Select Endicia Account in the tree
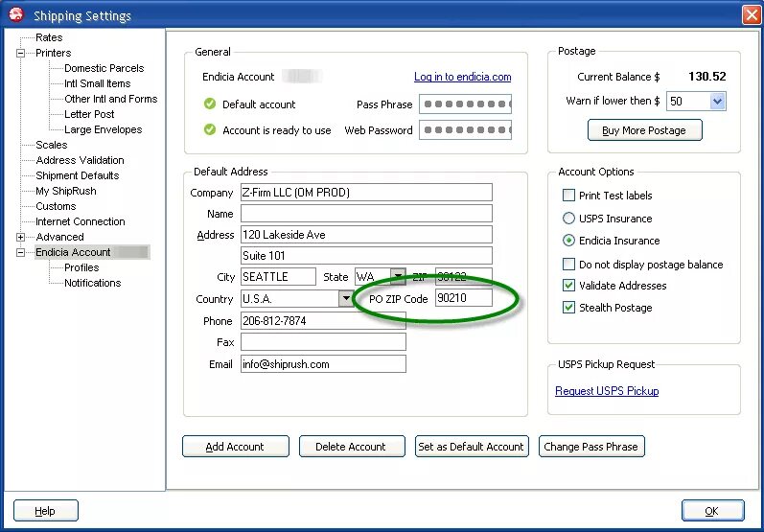 coord(92,252)
